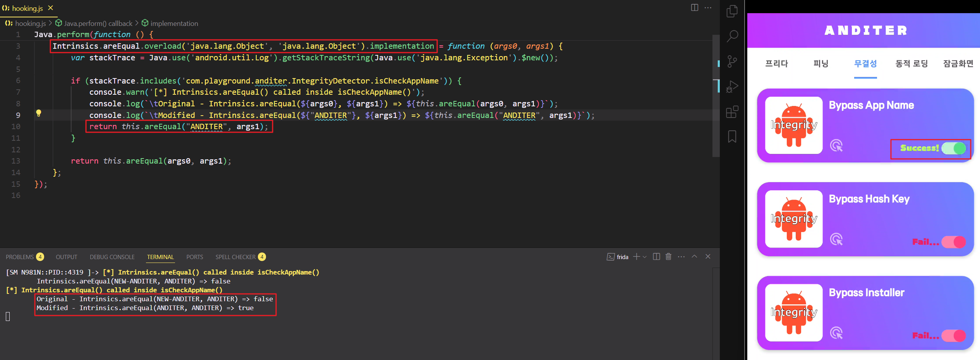980x360 pixels.
Task: Select the frida terminal instance
Action: click(618, 257)
